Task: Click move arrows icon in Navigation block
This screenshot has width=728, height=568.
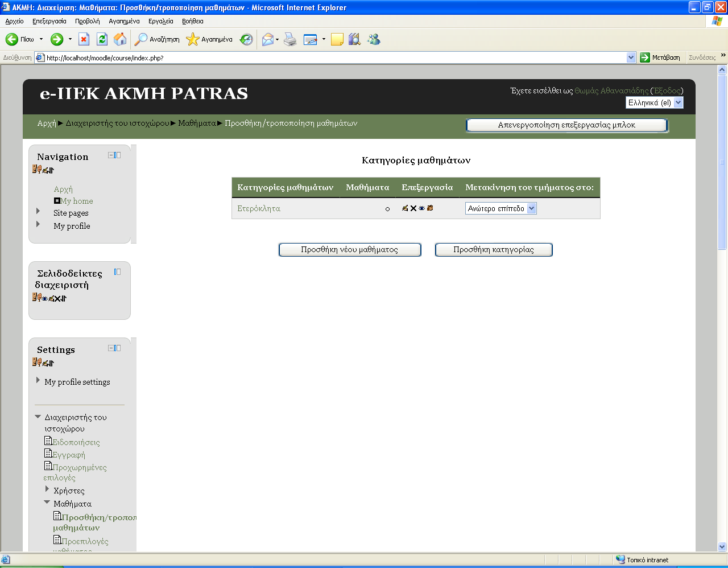Action: [x=51, y=170]
